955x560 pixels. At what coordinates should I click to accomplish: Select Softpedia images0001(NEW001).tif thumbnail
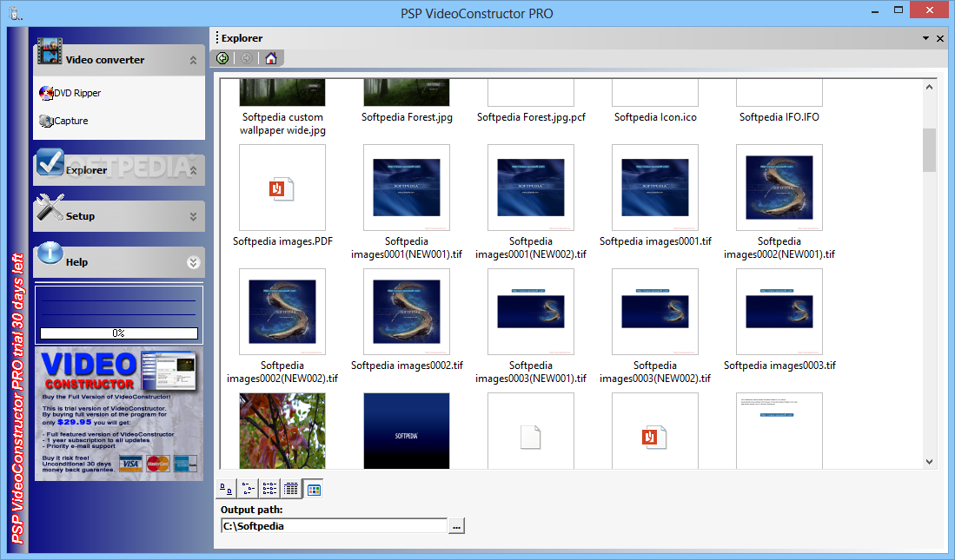[x=407, y=188]
